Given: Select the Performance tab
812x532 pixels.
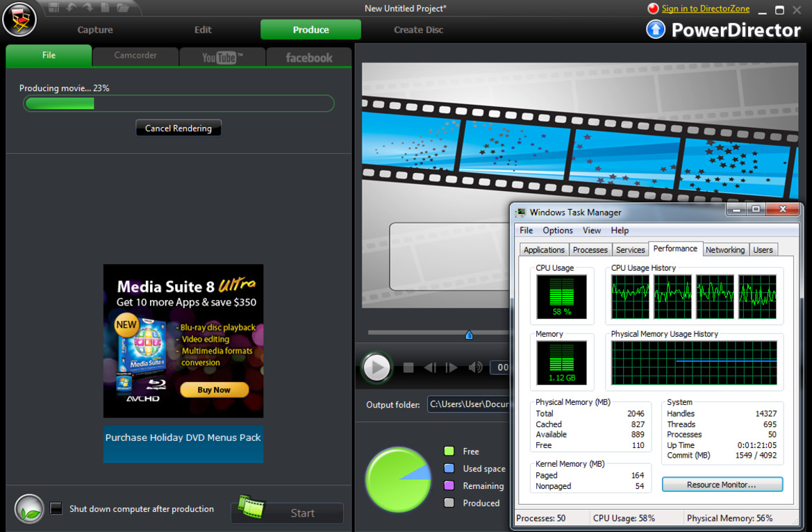Looking at the screenshot, I should point(675,249).
